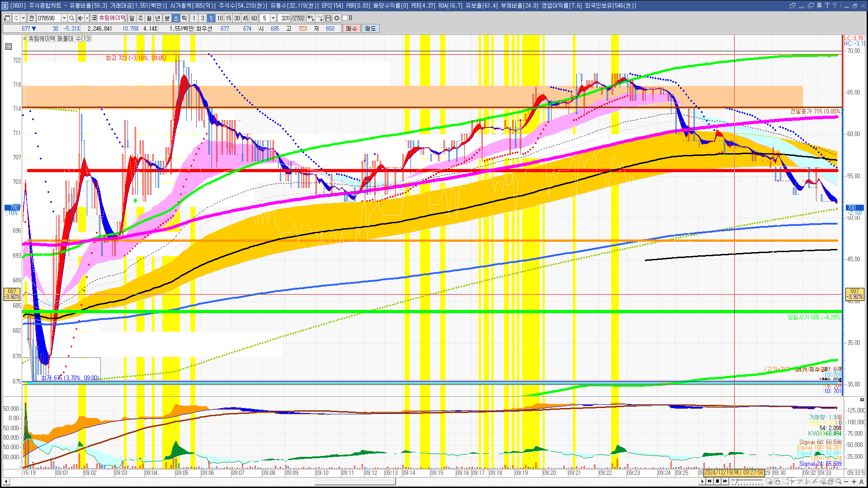Open chart settings gear icon

pos(337,18)
